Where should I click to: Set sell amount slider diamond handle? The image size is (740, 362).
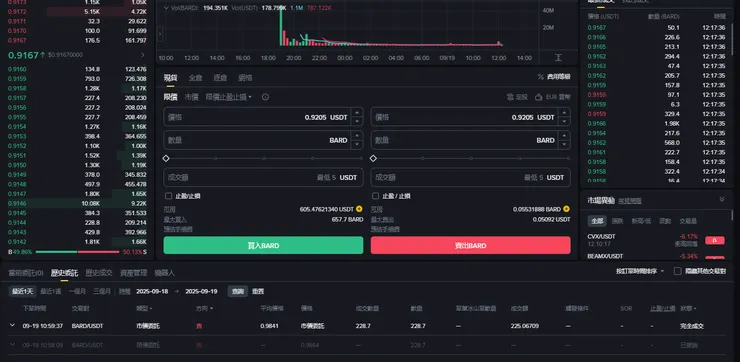(x=373, y=158)
